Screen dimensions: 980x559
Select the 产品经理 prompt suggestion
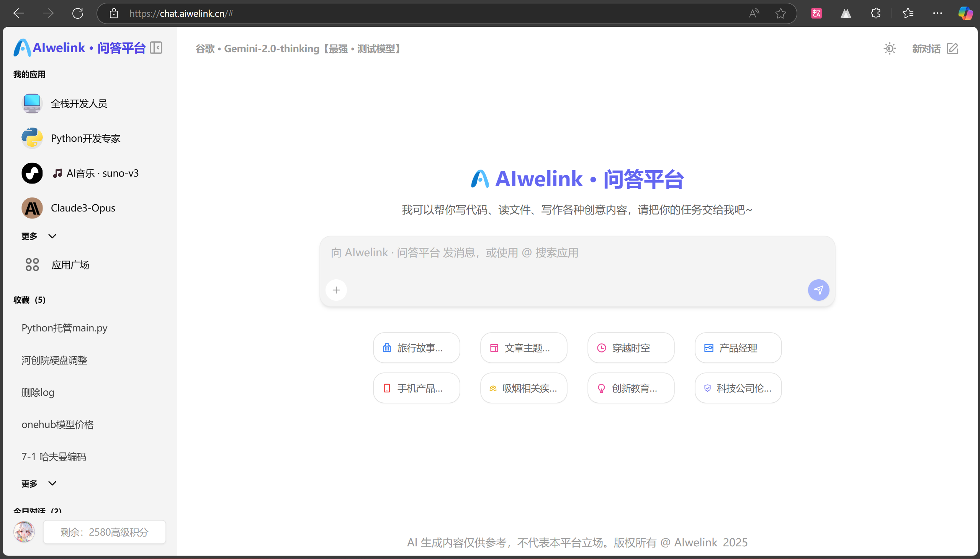pos(738,348)
